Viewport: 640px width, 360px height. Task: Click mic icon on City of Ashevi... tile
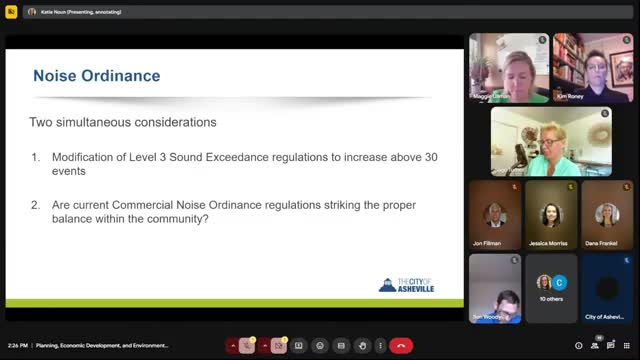pyautogui.click(x=627, y=260)
